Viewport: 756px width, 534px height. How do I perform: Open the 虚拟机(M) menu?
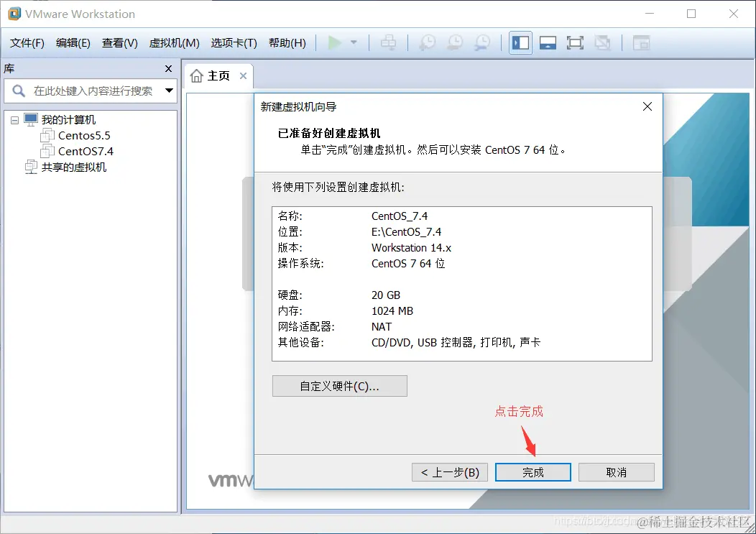[x=174, y=42]
